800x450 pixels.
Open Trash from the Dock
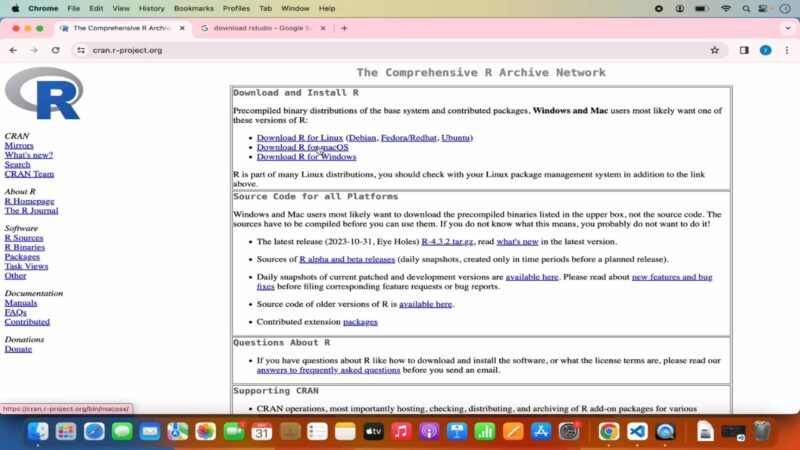(x=762, y=431)
